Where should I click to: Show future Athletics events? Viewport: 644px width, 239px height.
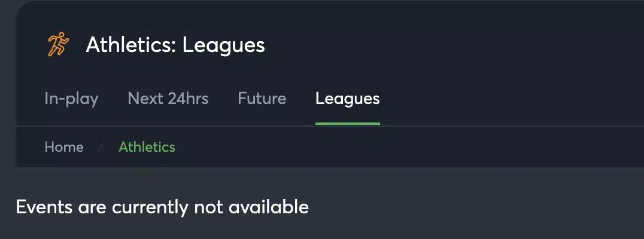262,99
